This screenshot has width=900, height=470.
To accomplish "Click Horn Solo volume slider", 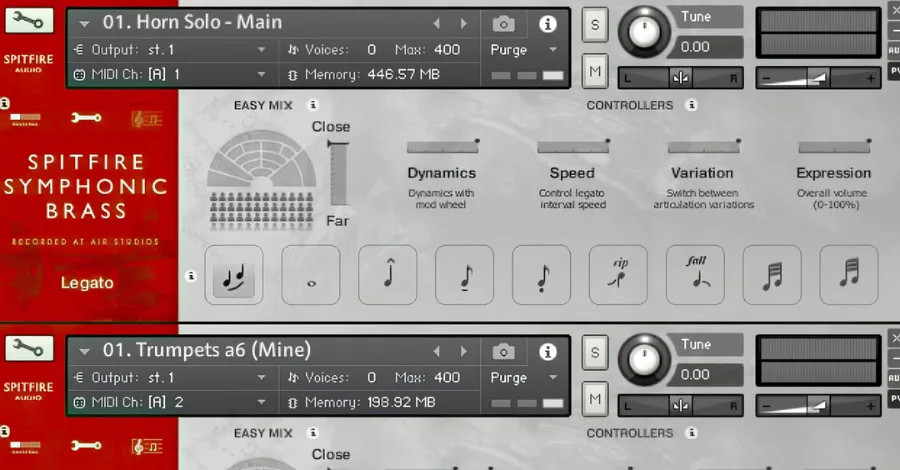I will click(818, 77).
